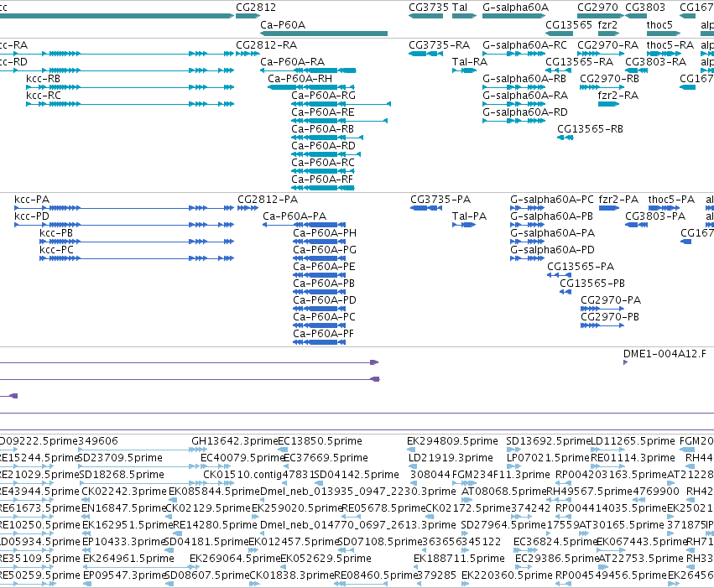The width and height of the screenshot is (714, 588).
Task: Click protein Ca-P60A-PA
Action: (x=294, y=216)
